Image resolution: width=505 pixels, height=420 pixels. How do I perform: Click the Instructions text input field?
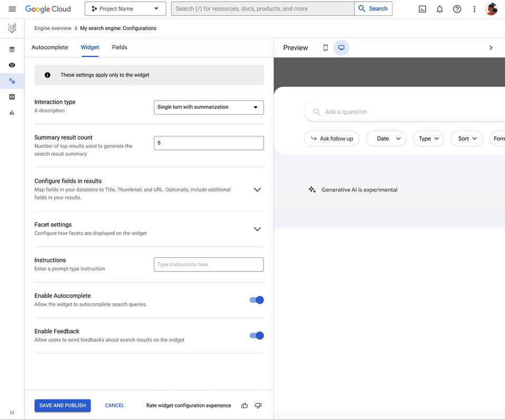click(x=208, y=265)
